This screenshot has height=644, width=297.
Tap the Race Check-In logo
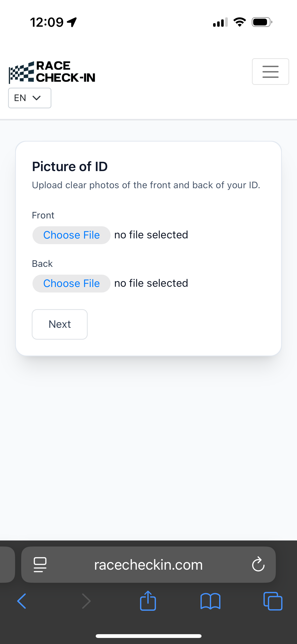click(x=52, y=72)
